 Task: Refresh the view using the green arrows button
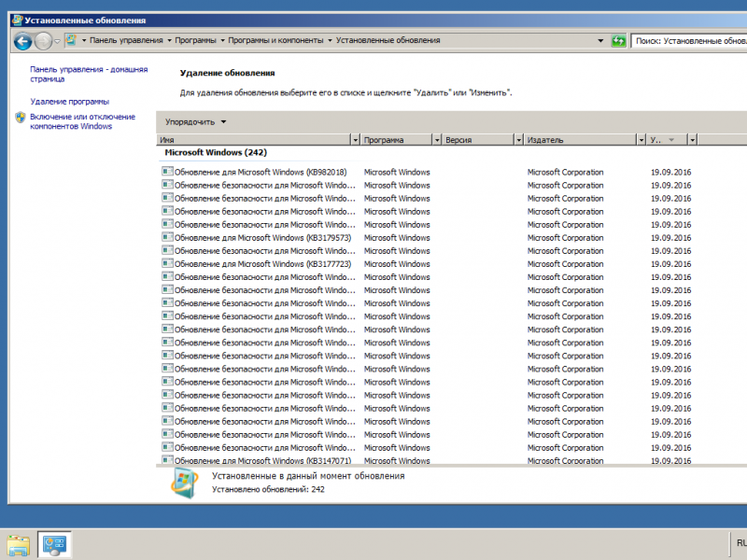click(x=618, y=41)
